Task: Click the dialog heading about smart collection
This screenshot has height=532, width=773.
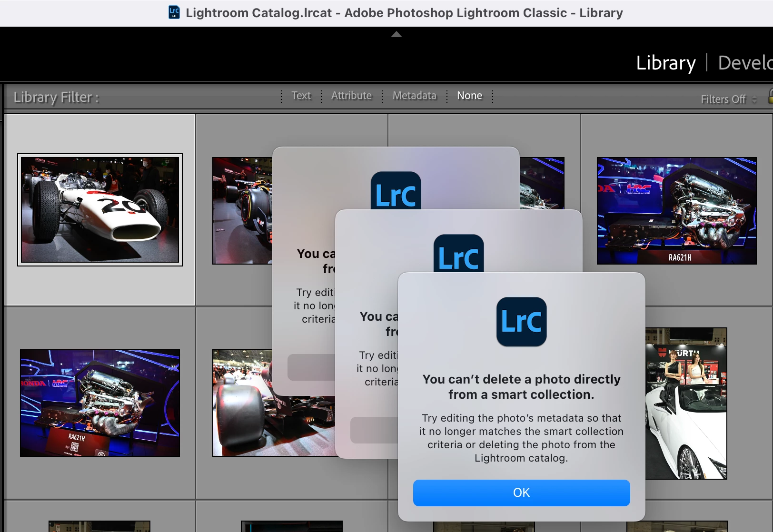Action: point(521,387)
